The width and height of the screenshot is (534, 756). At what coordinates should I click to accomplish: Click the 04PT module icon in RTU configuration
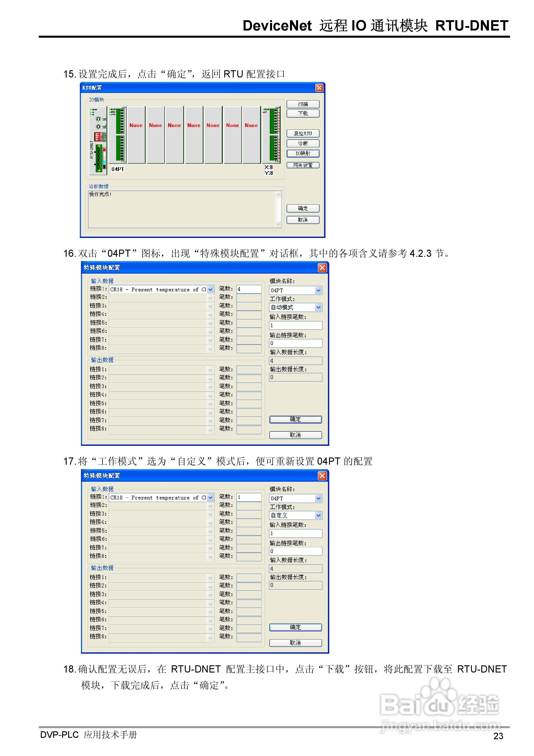[x=117, y=135]
